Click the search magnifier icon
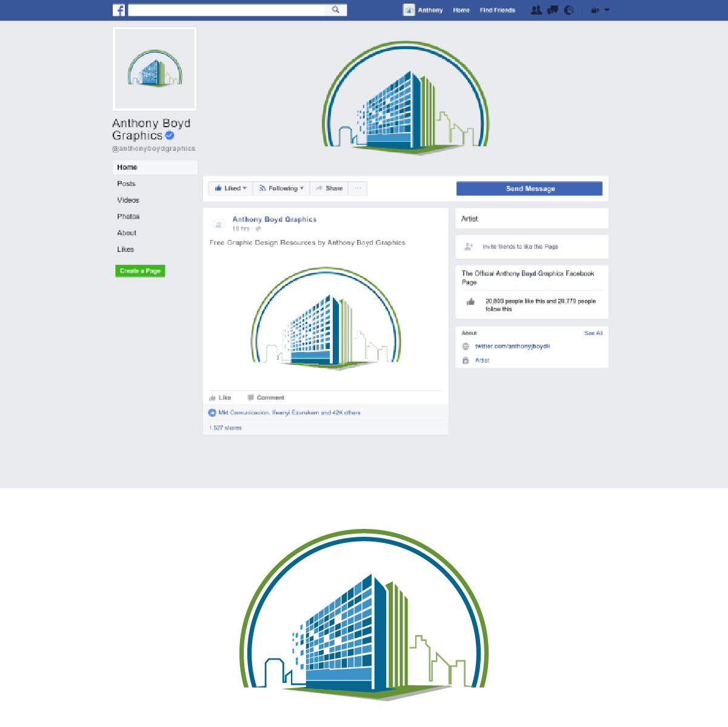This screenshot has width=728, height=727. coord(335,10)
